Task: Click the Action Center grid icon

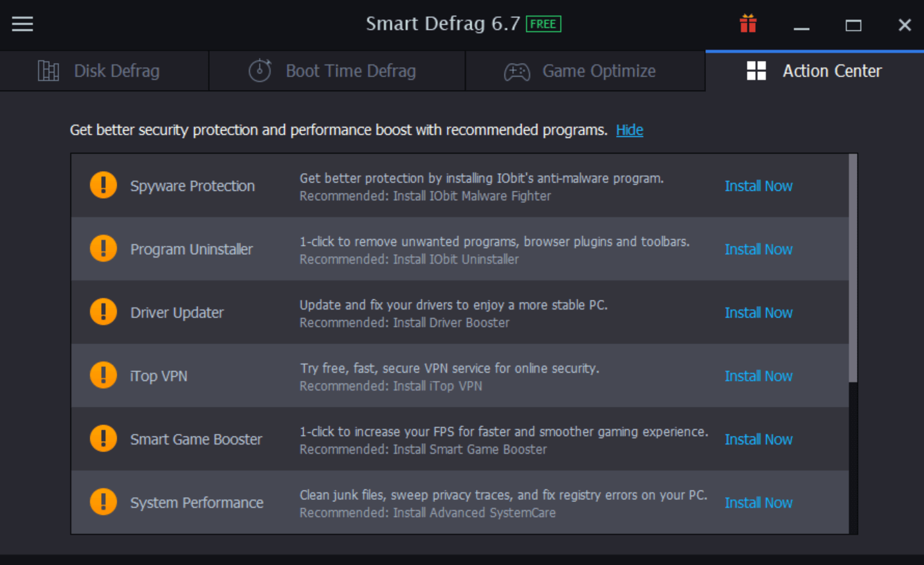Action: point(757,70)
